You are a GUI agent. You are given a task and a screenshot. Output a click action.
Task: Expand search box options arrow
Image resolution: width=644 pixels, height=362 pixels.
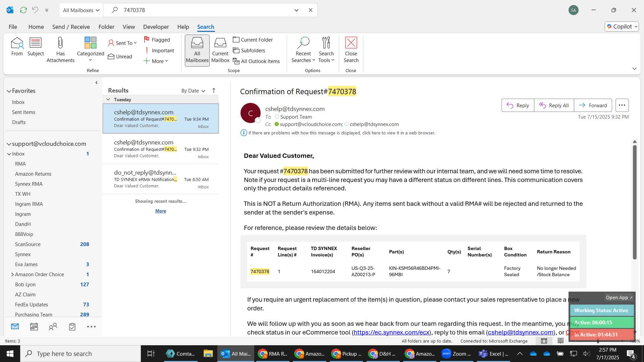click(x=297, y=10)
